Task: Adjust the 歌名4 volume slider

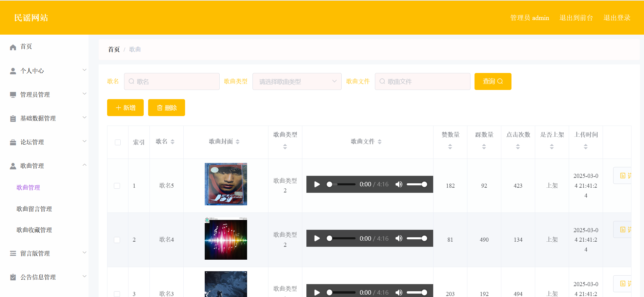Action: click(x=417, y=238)
